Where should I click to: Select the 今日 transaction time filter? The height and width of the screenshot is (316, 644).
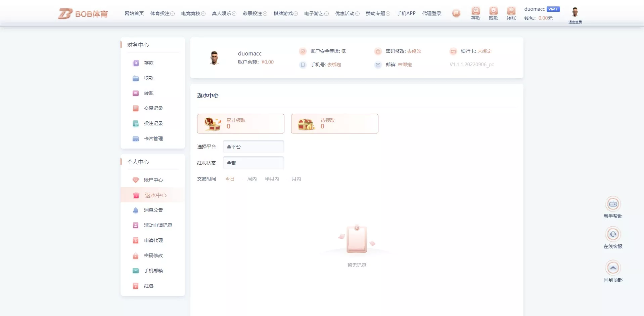(230, 179)
